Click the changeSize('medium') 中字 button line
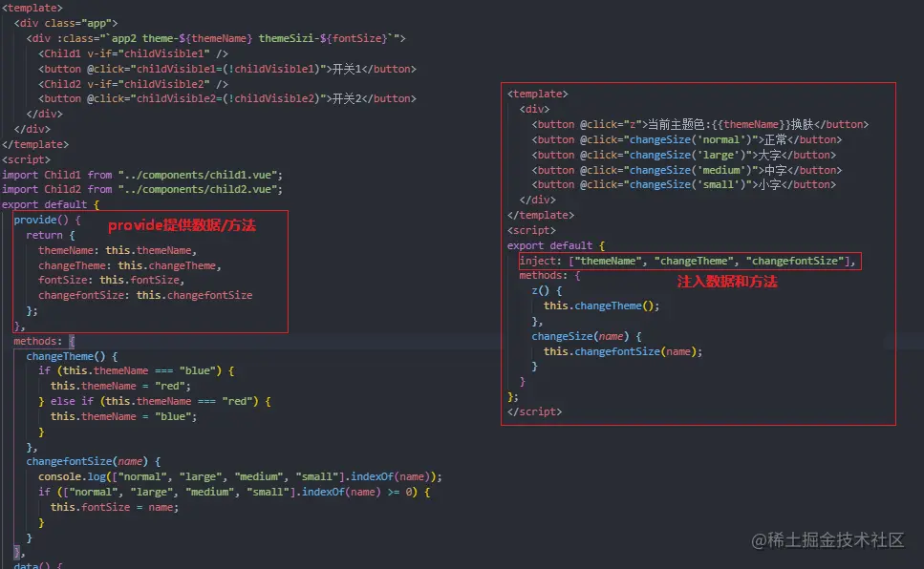Screen dimensions: 924x569 pyautogui.click(x=686, y=170)
